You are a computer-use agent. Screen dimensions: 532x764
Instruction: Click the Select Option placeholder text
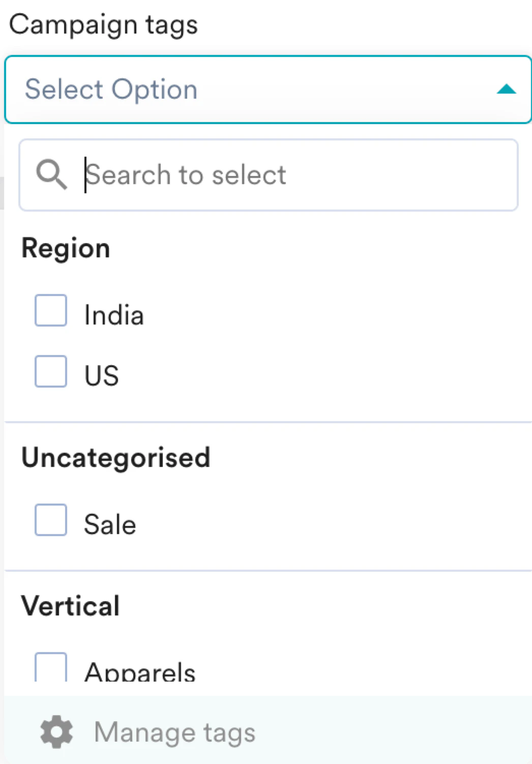pyautogui.click(x=111, y=90)
